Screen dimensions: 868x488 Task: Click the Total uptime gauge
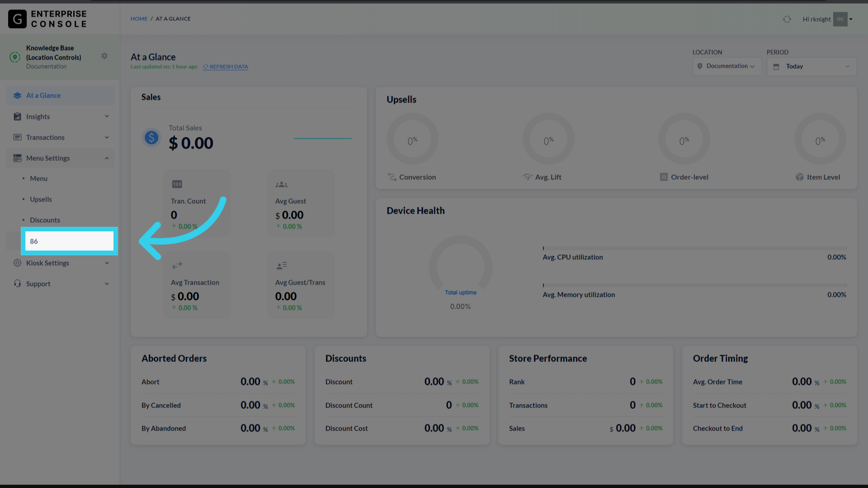click(460, 267)
